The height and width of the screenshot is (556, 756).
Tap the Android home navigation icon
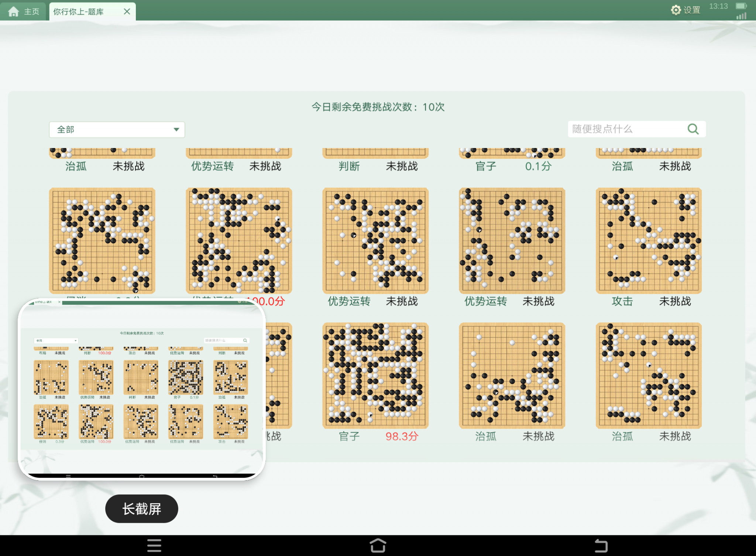point(378,545)
